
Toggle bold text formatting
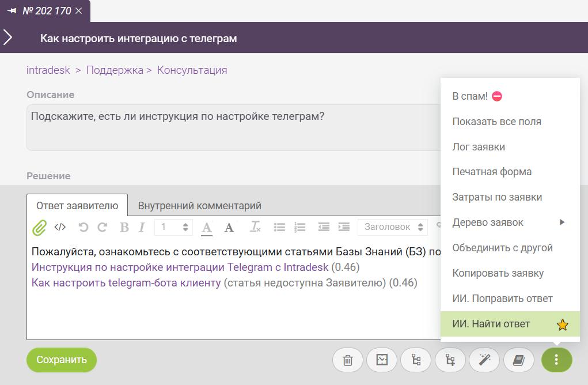[x=124, y=227]
